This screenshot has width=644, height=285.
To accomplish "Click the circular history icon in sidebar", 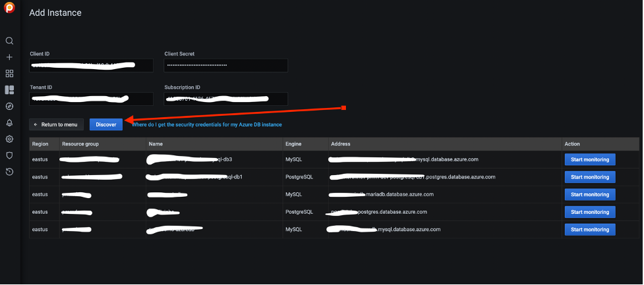I will coord(9,172).
